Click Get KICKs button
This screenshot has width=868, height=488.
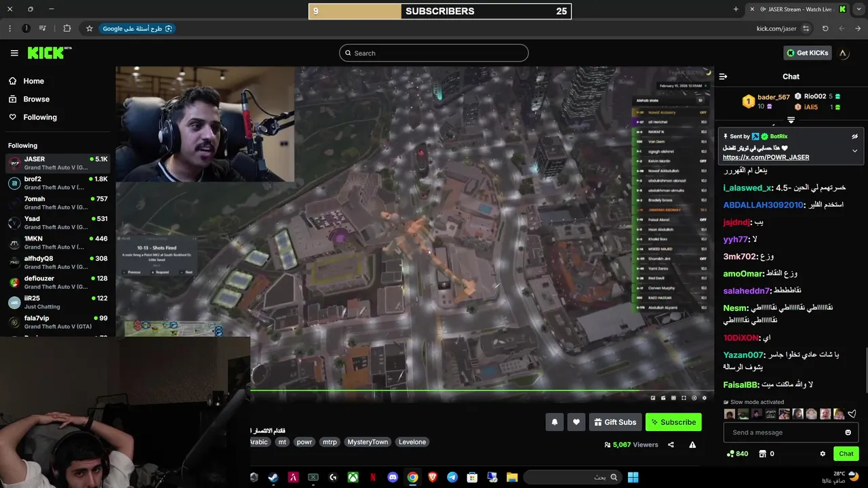(x=807, y=53)
